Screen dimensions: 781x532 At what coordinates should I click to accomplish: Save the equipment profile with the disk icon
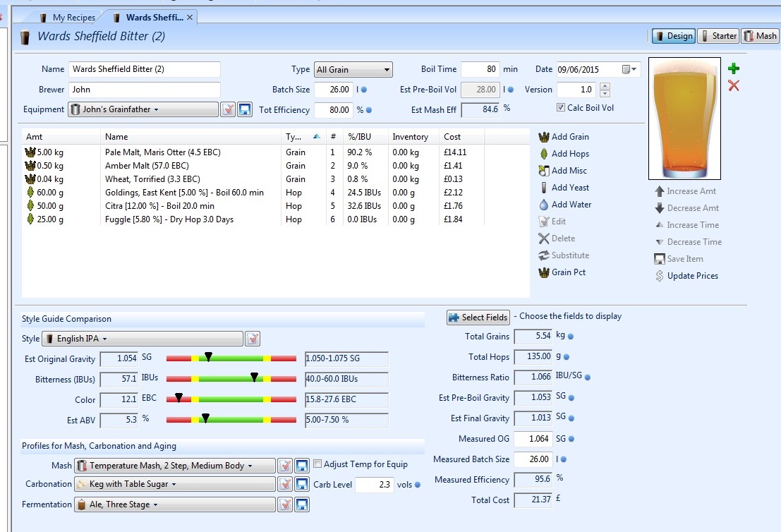245,110
